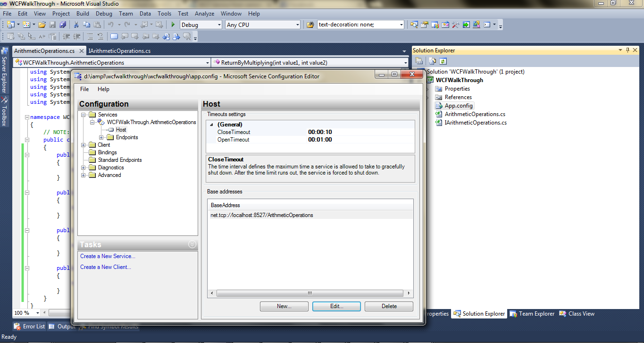
Task: Click the Decrease Indent toolbar icon
Action: pos(67,36)
